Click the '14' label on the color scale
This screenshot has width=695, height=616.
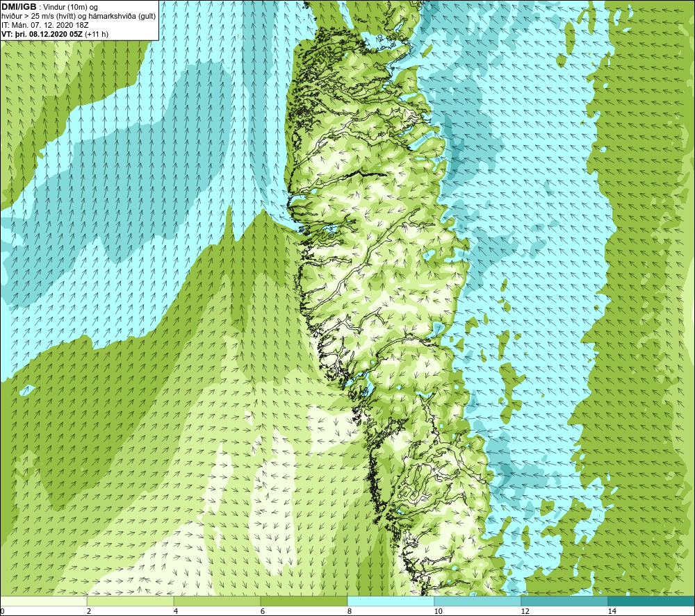click(612, 611)
